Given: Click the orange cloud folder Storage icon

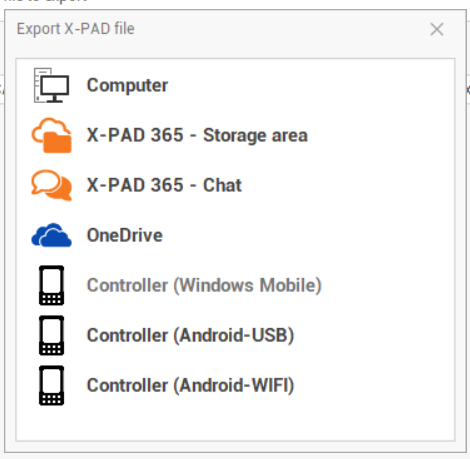Looking at the screenshot, I should [x=51, y=135].
